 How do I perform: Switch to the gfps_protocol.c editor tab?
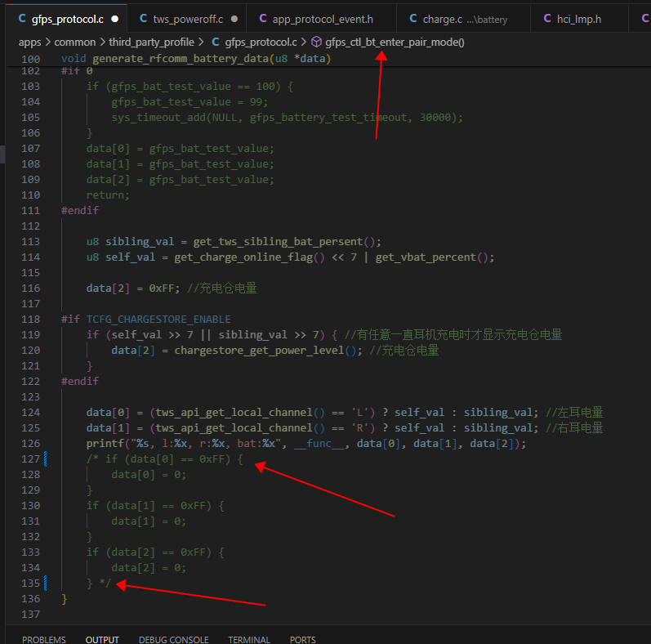(x=66, y=19)
